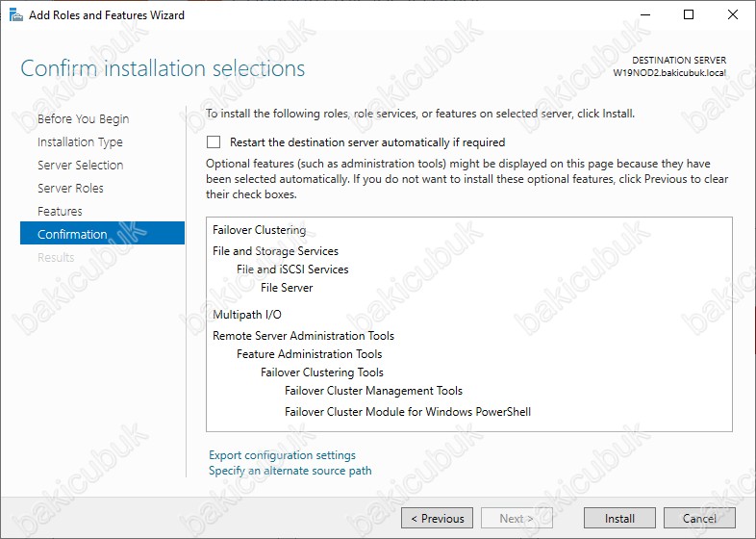Viewport: 756px width, 539px height.
Task: Select the highlighted Confirmation step
Action: [x=102, y=233]
